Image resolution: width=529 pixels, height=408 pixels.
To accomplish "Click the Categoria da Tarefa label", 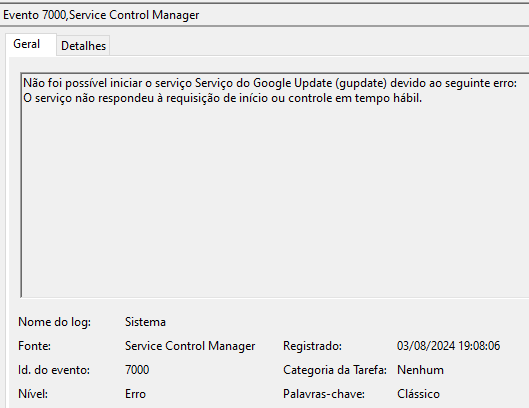I will coord(335,370).
